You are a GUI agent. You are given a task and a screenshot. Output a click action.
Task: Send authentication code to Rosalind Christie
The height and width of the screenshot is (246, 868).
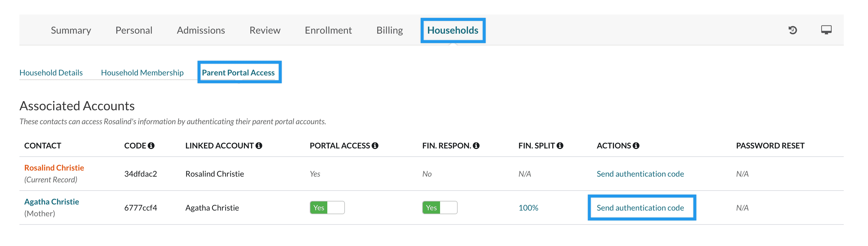[640, 174]
